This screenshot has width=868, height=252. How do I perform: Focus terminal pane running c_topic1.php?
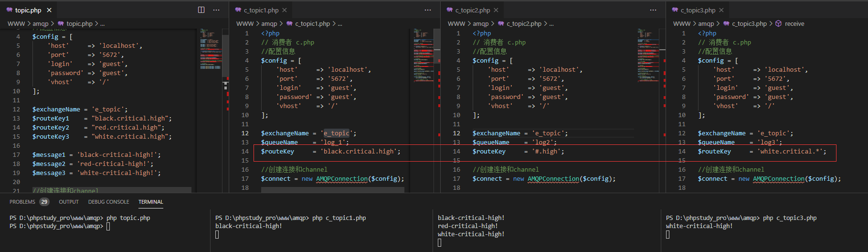coord(322,230)
